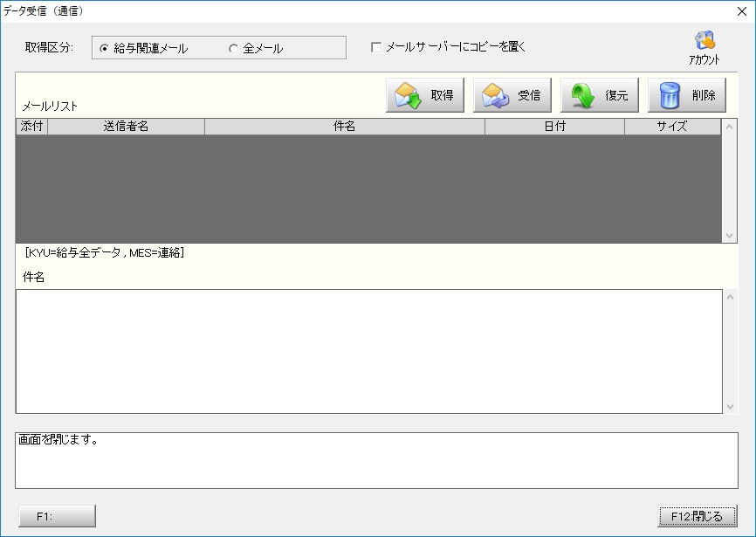
Task: Select the 全メール radio option
Action: click(256, 48)
